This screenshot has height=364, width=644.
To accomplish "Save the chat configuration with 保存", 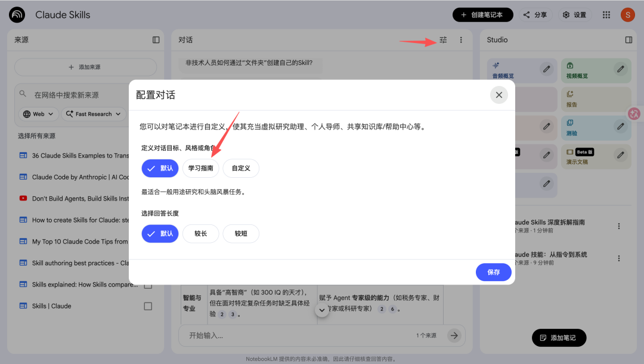I will (493, 272).
